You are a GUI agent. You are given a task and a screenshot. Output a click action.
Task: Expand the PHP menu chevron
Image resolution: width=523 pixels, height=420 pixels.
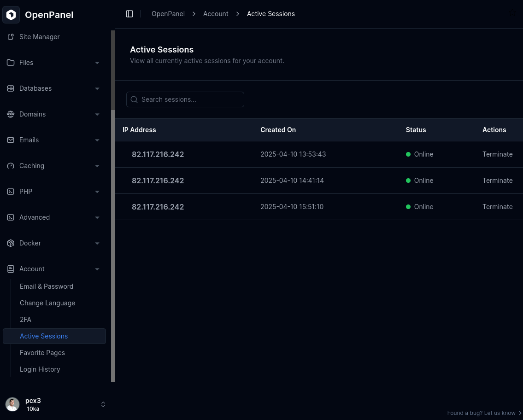coord(97,192)
